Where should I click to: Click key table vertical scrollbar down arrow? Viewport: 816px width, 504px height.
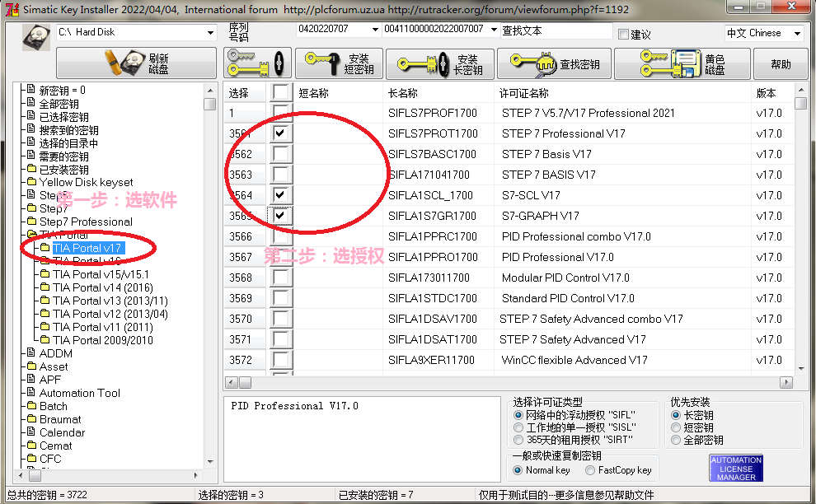[801, 369]
